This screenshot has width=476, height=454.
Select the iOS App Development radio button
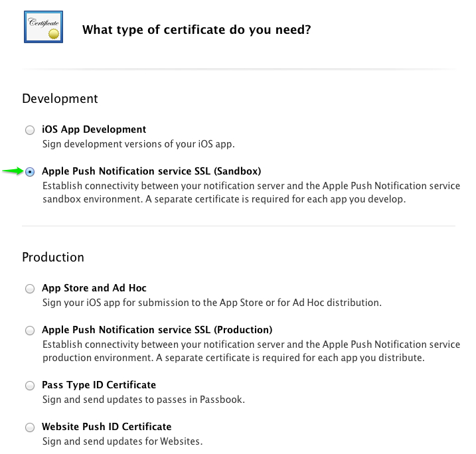tap(30, 130)
